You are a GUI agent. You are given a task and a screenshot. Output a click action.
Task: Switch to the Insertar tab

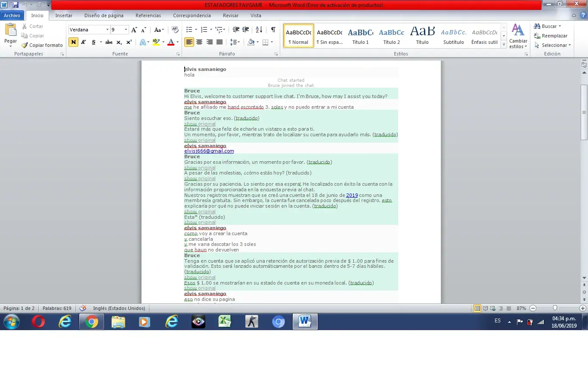[x=64, y=15]
